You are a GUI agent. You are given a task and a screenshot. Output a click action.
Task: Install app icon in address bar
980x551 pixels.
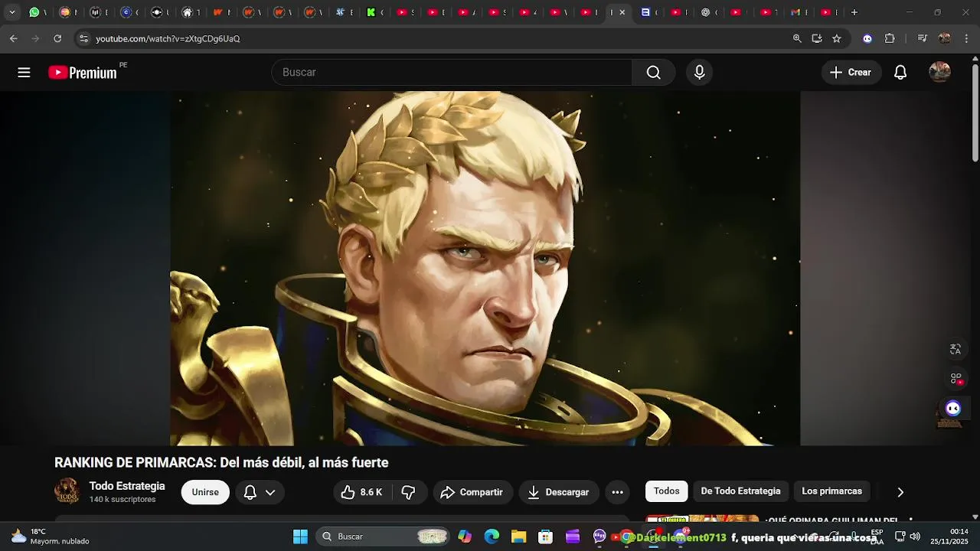[x=817, y=38]
